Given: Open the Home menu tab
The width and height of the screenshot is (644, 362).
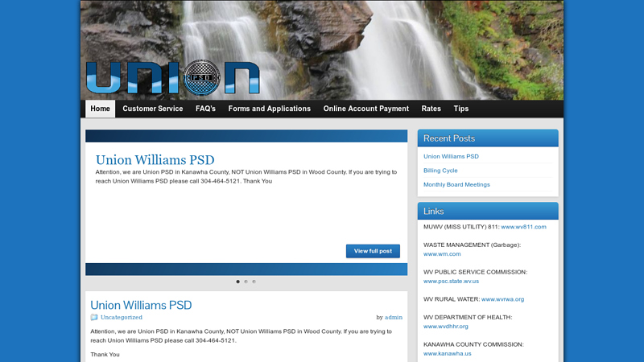Looking at the screenshot, I should point(101,109).
